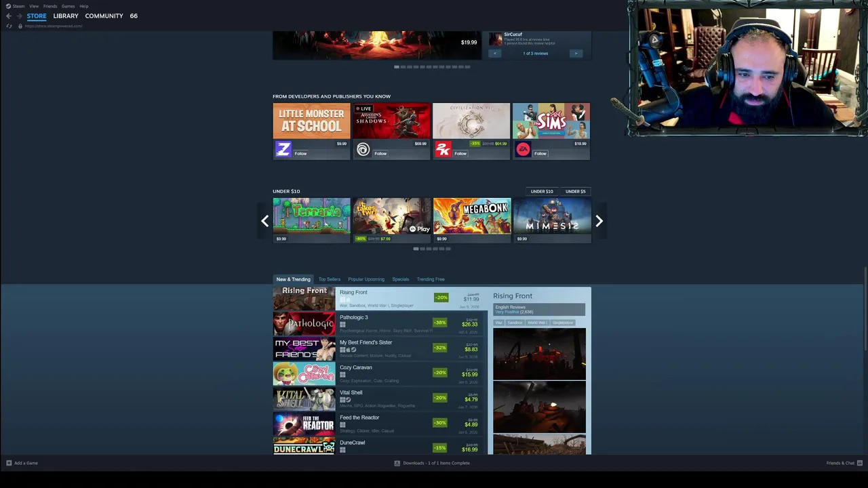Screen dimensions: 868x488
Task: Open the Games menu
Action: 68,6
